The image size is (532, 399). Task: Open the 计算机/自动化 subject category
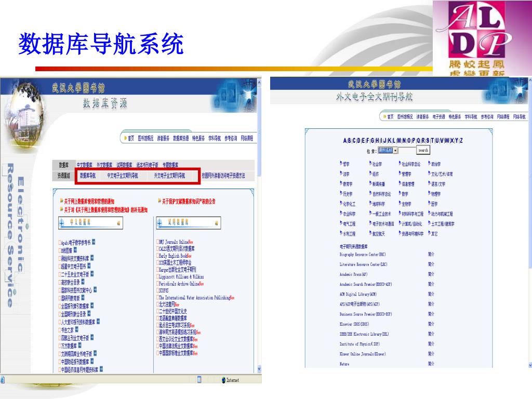coord(412,223)
